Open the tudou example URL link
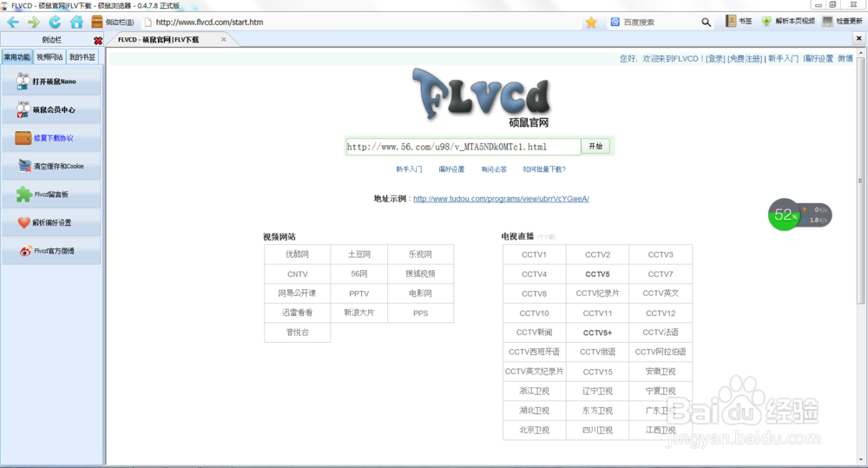The height and width of the screenshot is (468, 868). pyautogui.click(x=501, y=199)
